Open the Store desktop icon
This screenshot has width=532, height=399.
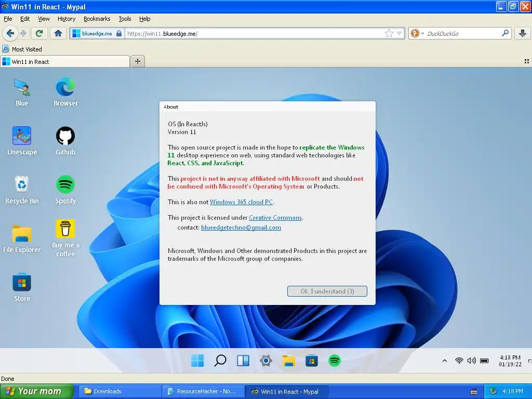coord(22,287)
